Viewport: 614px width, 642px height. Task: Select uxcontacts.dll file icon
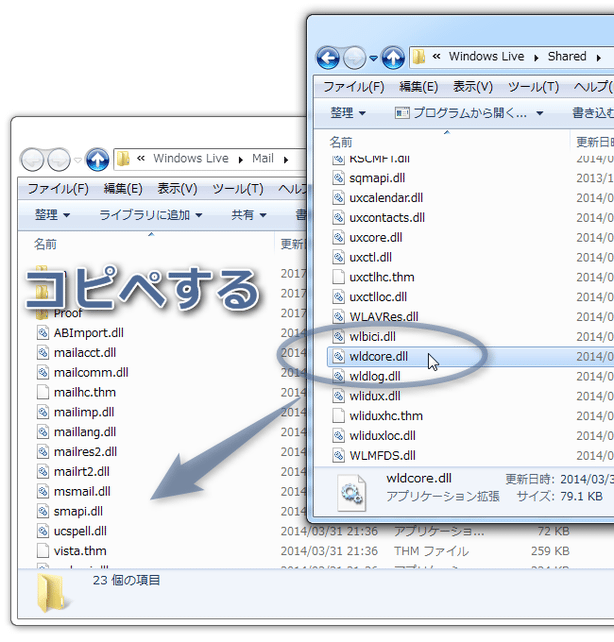tap(338, 217)
